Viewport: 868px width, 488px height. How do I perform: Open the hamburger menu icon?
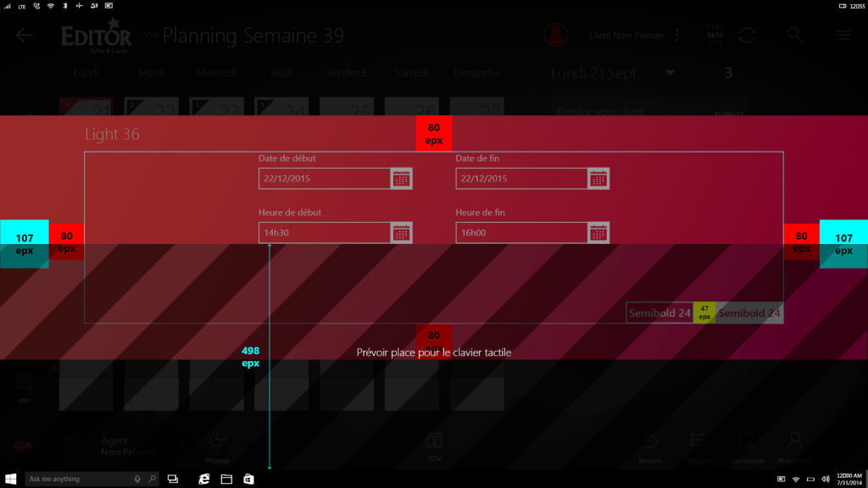(843, 36)
